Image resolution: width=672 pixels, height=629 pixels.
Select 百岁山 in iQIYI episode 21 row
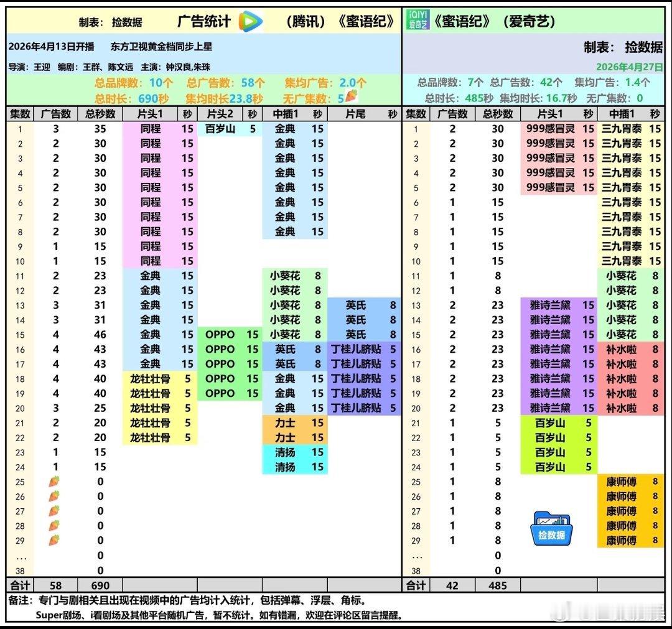(550, 423)
